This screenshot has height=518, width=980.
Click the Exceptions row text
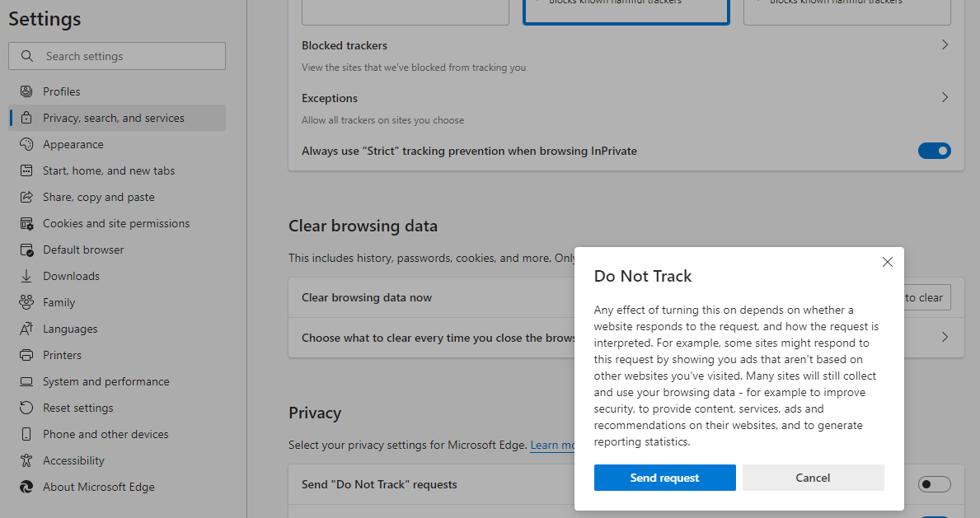tap(330, 98)
